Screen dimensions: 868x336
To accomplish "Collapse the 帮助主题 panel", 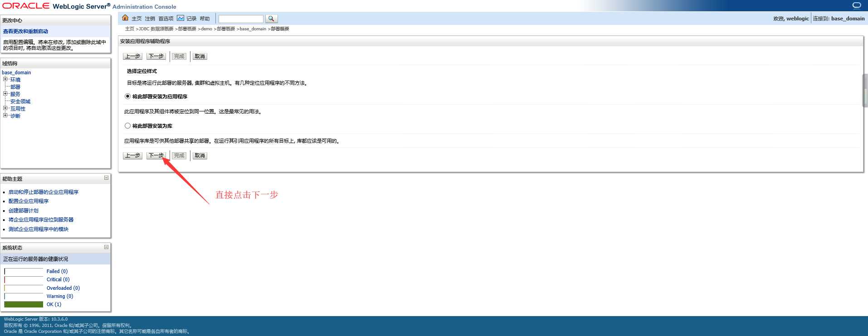I will tap(106, 178).
